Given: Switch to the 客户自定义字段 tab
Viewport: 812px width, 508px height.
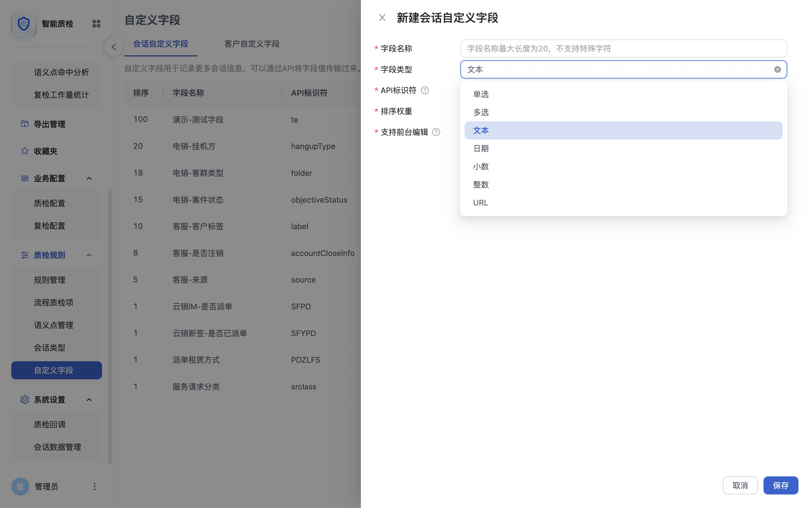Looking at the screenshot, I should [x=252, y=44].
